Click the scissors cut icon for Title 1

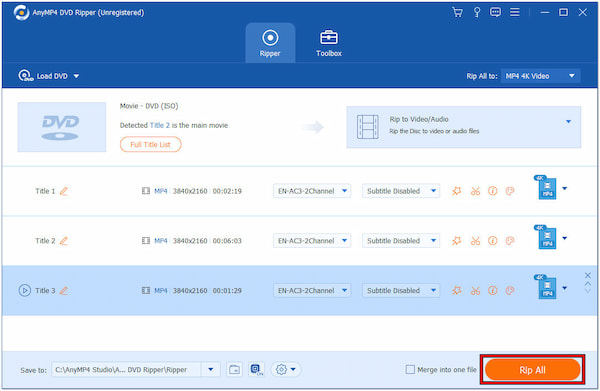[475, 191]
